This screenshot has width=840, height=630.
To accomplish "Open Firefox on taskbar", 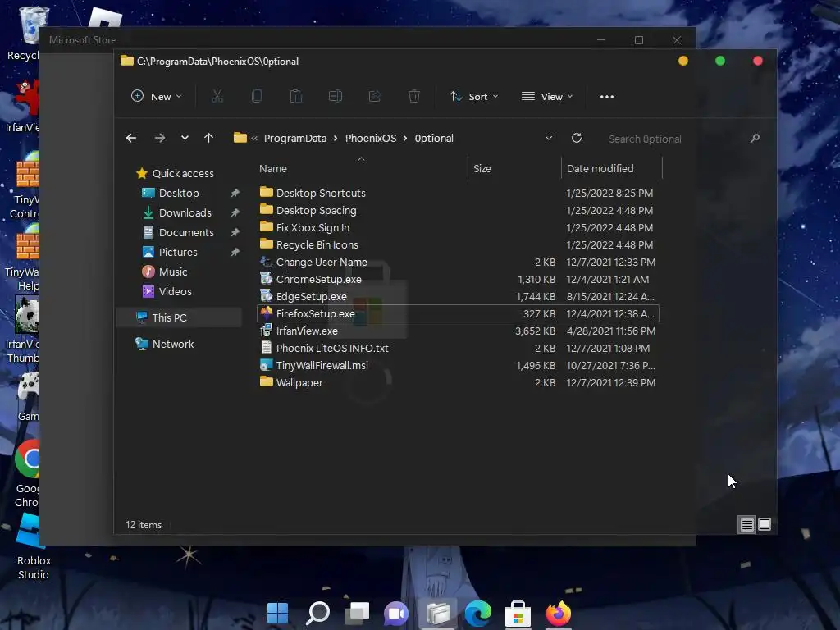I will coord(558,614).
